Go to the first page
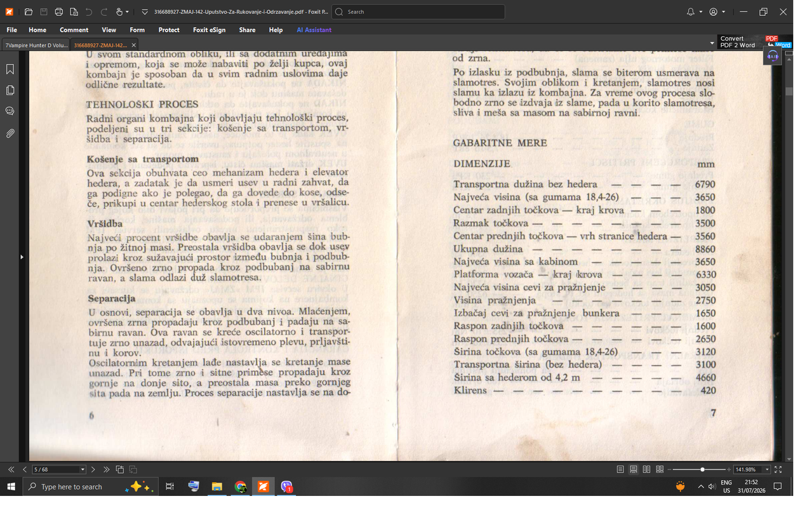 click(11, 469)
